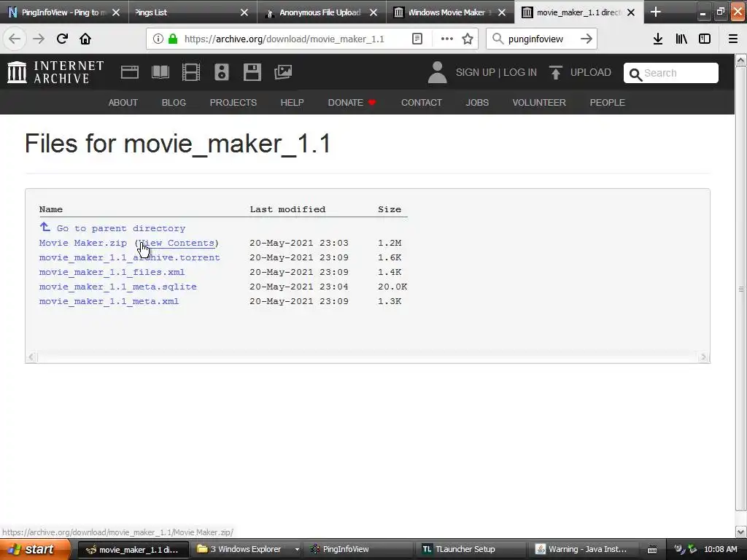
Task: Show site information icon in address bar
Action: [x=158, y=39]
